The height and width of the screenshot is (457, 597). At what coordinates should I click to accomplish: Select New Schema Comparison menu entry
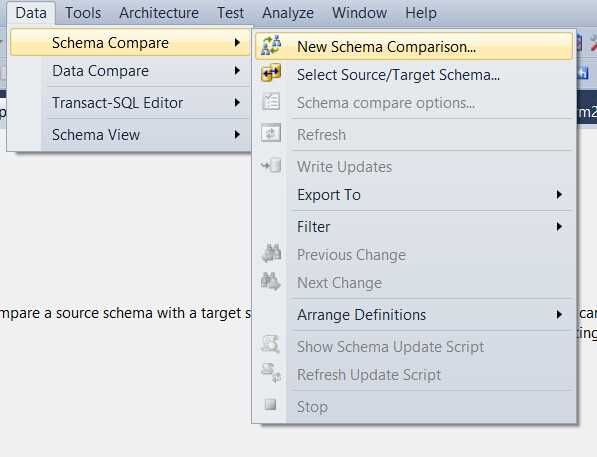(414, 46)
